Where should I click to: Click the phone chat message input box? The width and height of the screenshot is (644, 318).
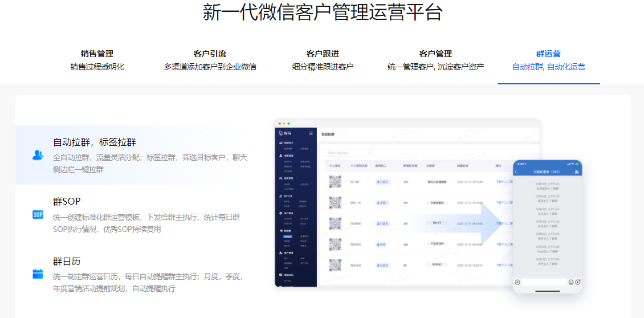(x=544, y=282)
